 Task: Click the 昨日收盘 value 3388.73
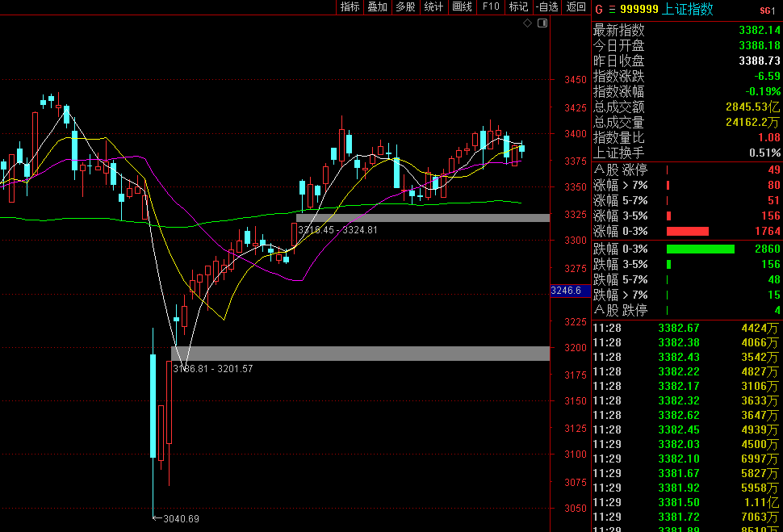pyautogui.click(x=759, y=61)
